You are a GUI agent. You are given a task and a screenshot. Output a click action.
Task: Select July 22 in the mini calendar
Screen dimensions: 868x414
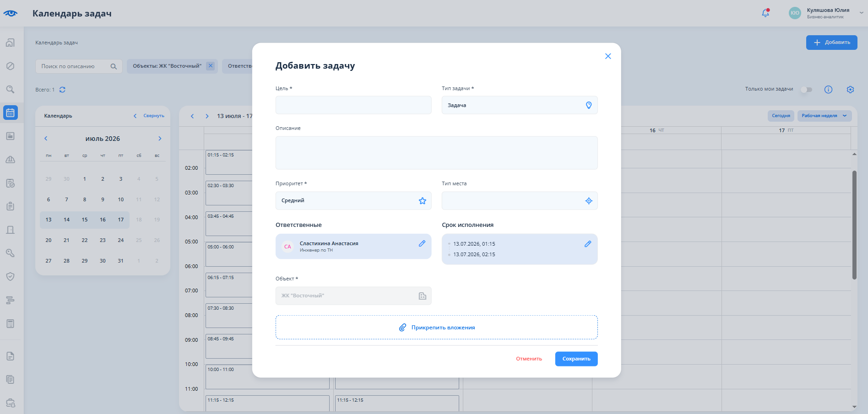[85, 240]
